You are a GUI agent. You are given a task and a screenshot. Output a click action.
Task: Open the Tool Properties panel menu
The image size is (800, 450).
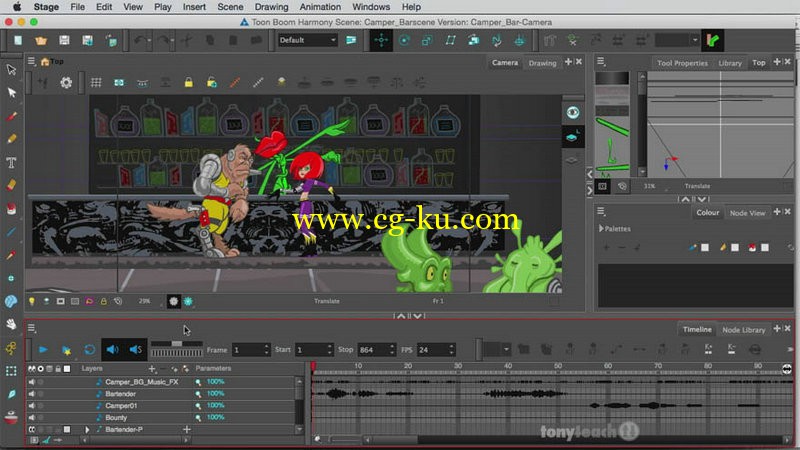(601, 62)
